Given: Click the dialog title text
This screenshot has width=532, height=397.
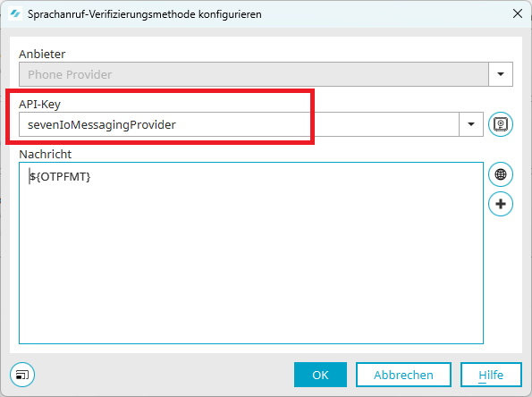Looking at the screenshot, I should tap(145, 14).
